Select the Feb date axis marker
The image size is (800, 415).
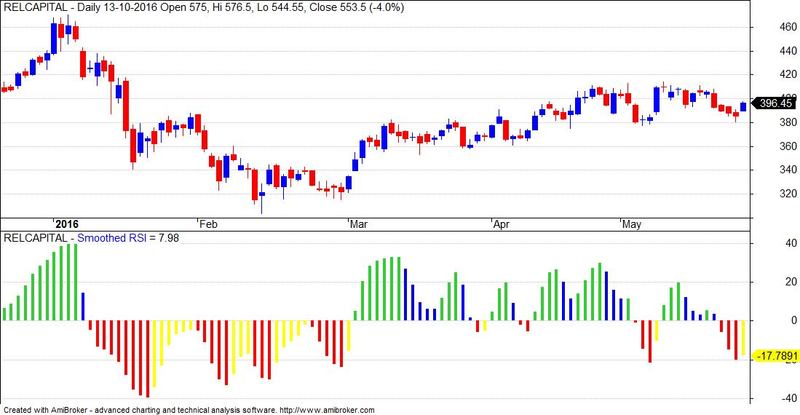click(x=209, y=224)
